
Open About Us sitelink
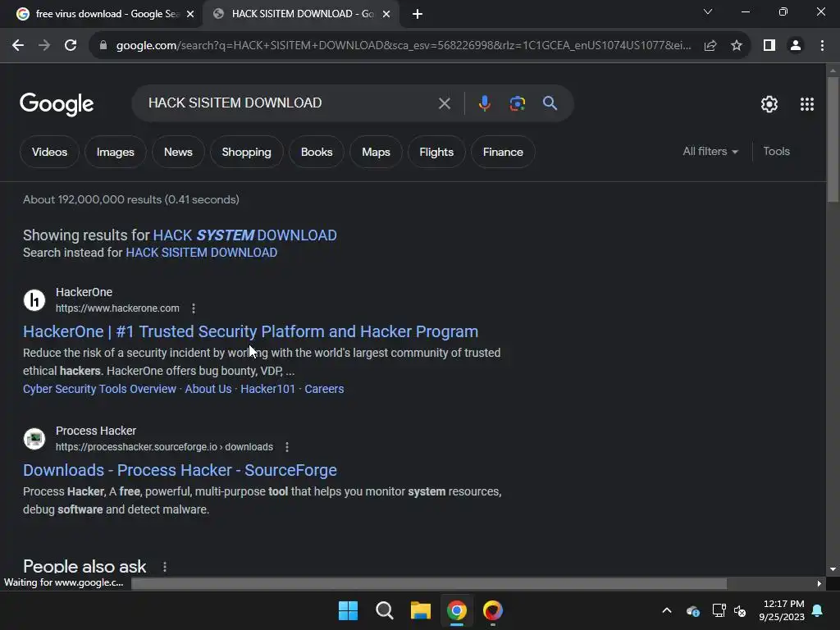[x=208, y=389]
